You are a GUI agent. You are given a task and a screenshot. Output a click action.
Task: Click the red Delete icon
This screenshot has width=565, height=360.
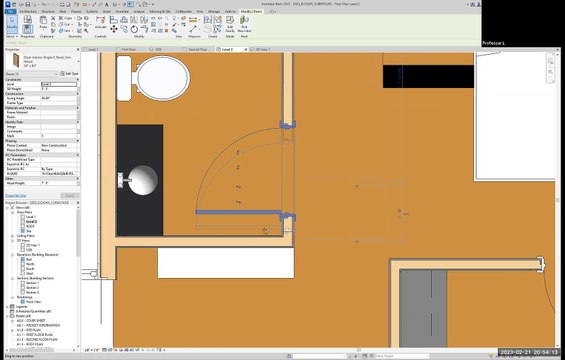[166, 31]
